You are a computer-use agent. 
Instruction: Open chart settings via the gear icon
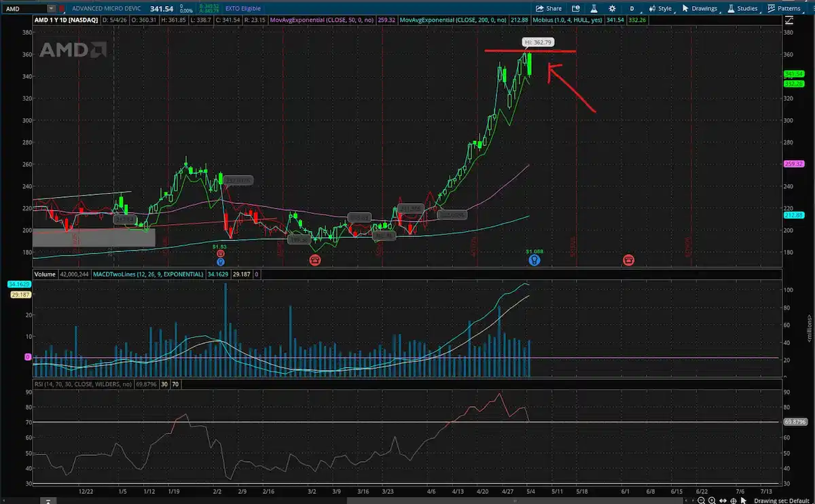(x=612, y=8)
